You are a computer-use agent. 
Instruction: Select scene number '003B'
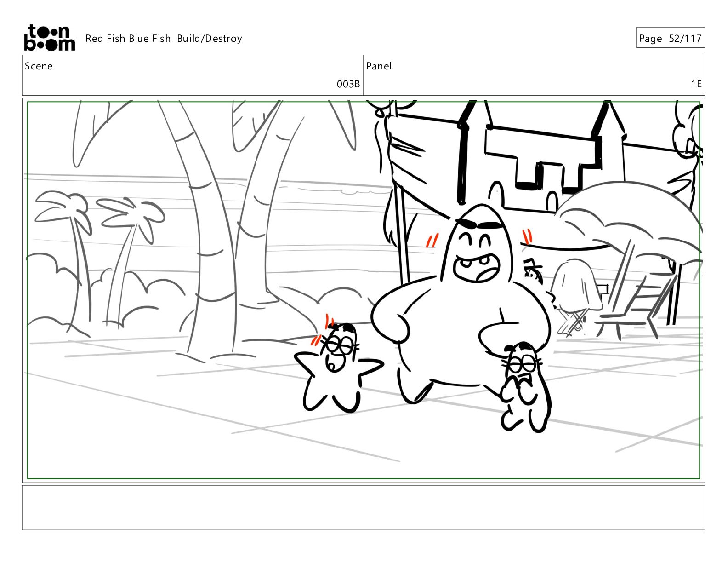coord(348,84)
